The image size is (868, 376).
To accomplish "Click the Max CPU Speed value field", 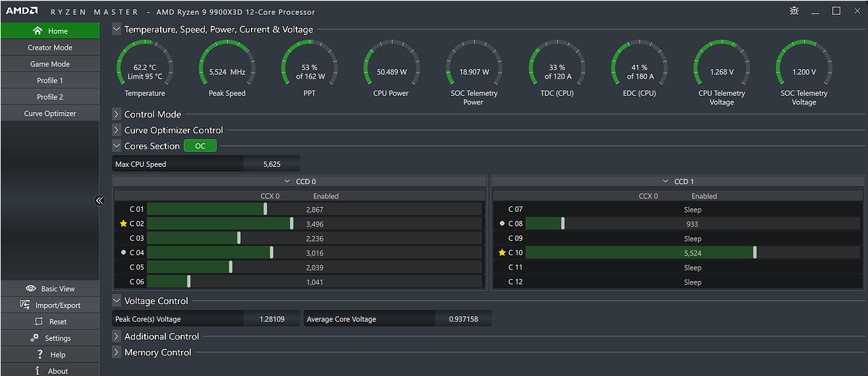I will click(272, 164).
